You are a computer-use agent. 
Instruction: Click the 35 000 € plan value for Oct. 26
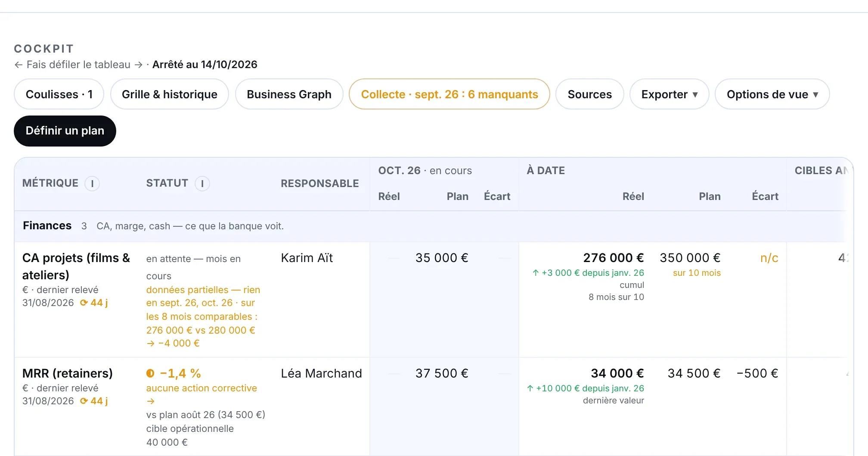pyautogui.click(x=442, y=258)
